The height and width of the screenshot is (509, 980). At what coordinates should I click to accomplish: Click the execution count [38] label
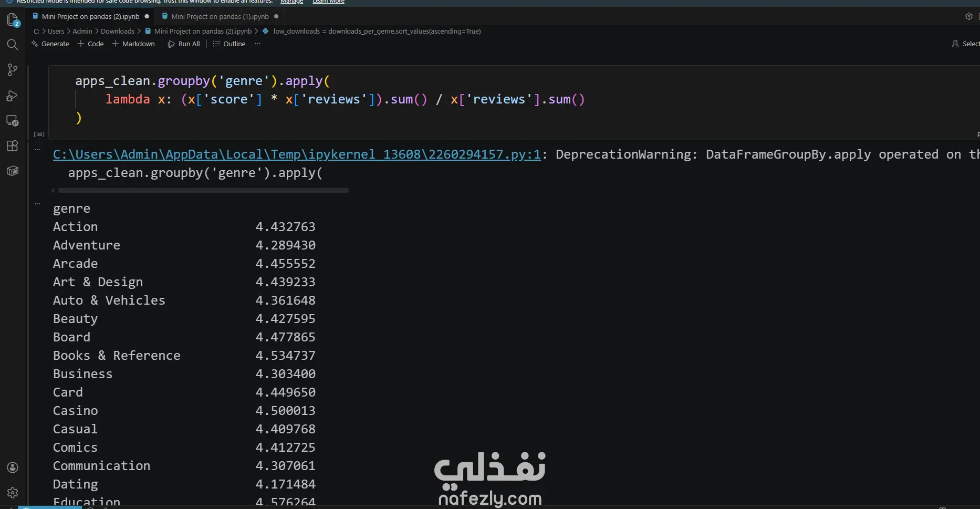click(39, 134)
